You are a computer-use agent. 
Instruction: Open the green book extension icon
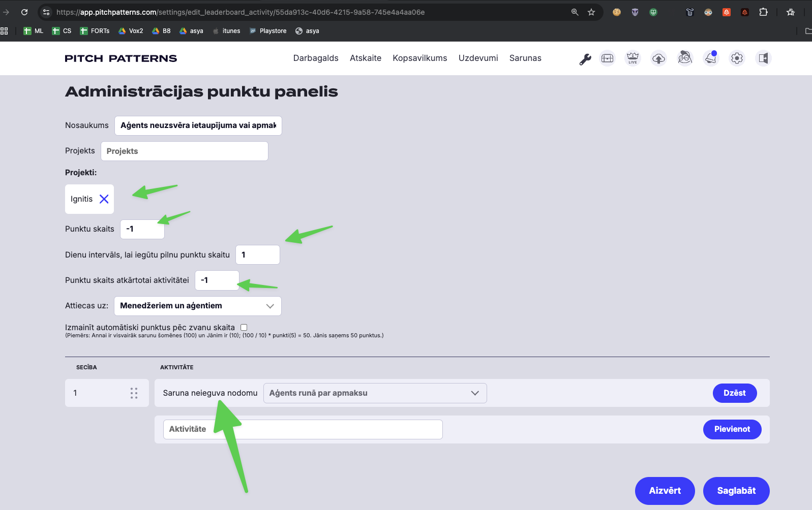653,12
